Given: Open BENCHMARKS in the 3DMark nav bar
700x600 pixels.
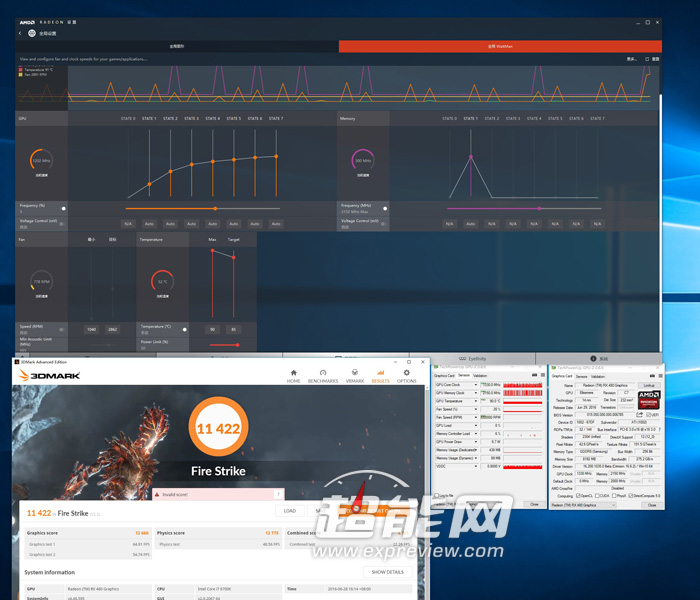Looking at the screenshot, I should coord(323,376).
